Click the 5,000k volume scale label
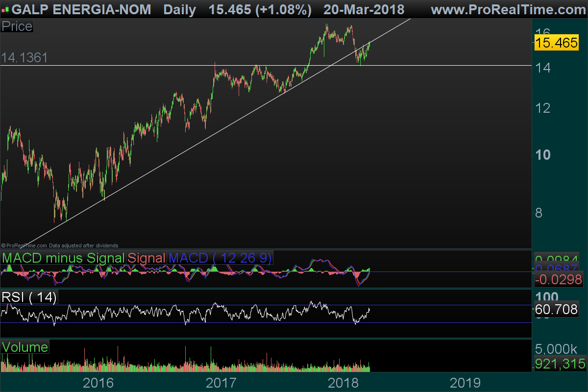 [x=557, y=349]
